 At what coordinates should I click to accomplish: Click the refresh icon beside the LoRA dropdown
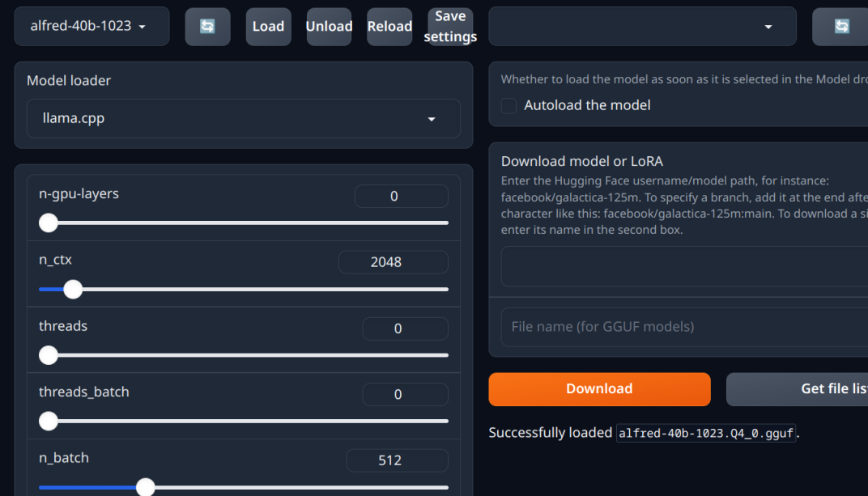[841, 27]
